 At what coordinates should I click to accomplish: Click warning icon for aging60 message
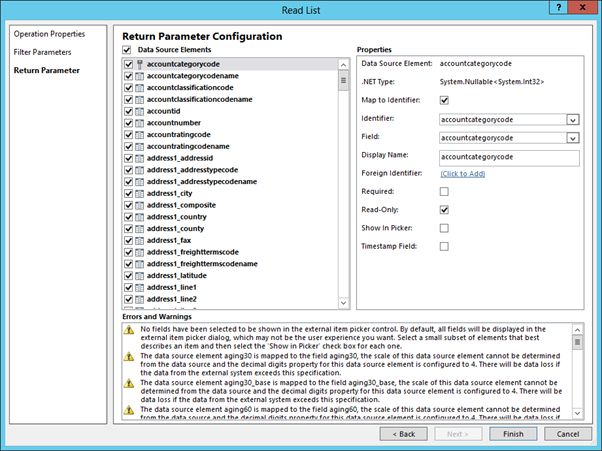[x=129, y=410]
